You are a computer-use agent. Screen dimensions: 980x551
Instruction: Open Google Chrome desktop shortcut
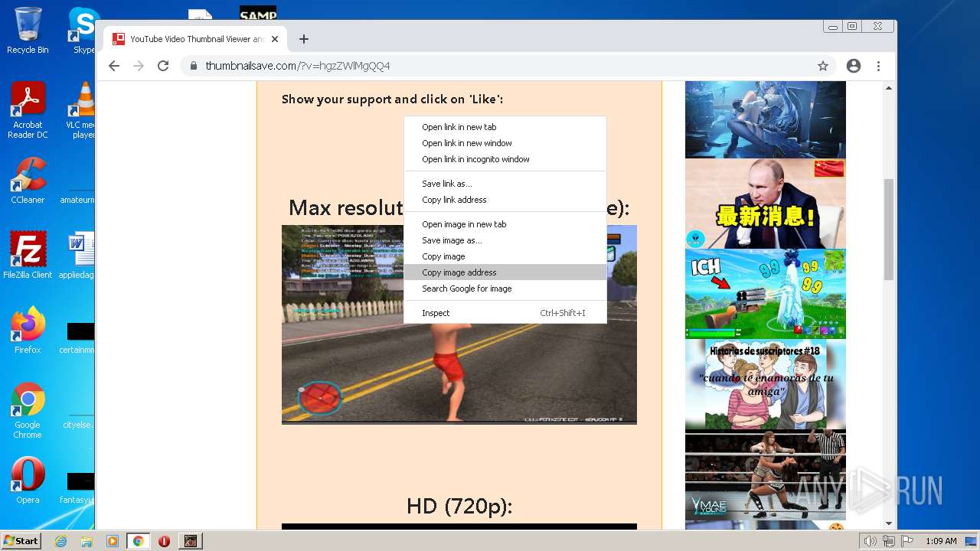point(28,410)
